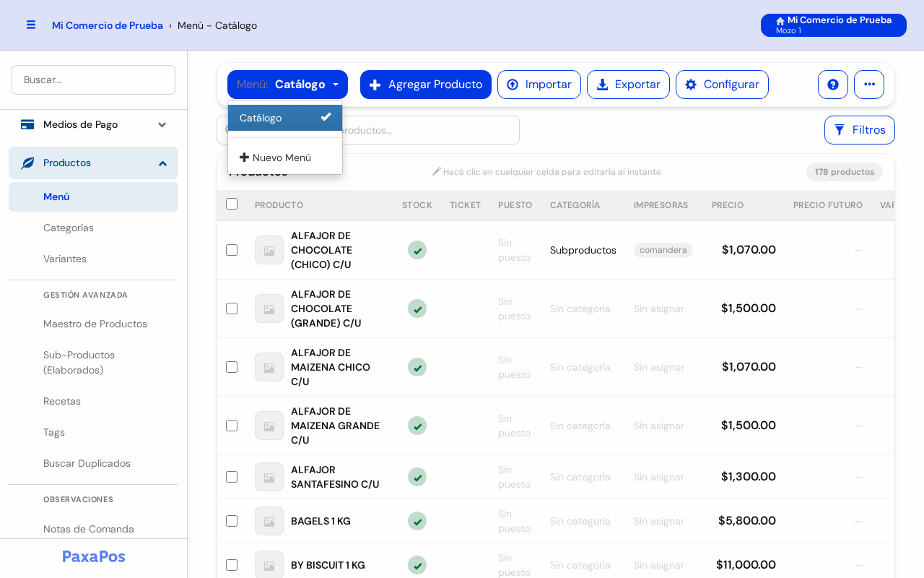Click image placeholder for BAGELS 1 KG

269,521
